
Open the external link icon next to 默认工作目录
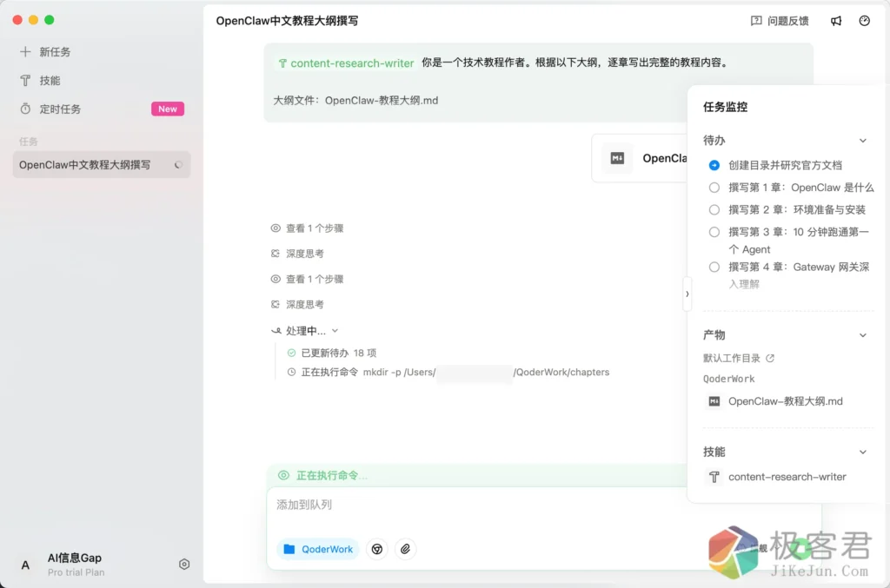coord(769,358)
